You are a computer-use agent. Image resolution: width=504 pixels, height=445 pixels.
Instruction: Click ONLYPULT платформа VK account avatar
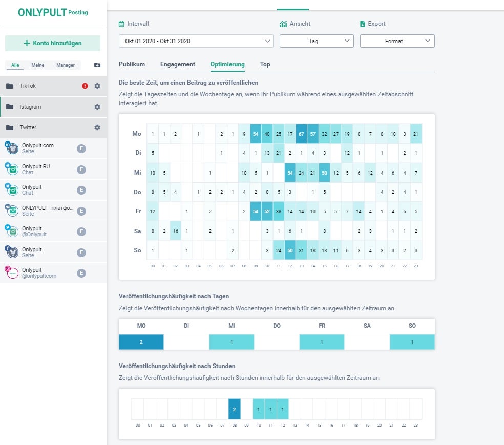[x=12, y=210]
